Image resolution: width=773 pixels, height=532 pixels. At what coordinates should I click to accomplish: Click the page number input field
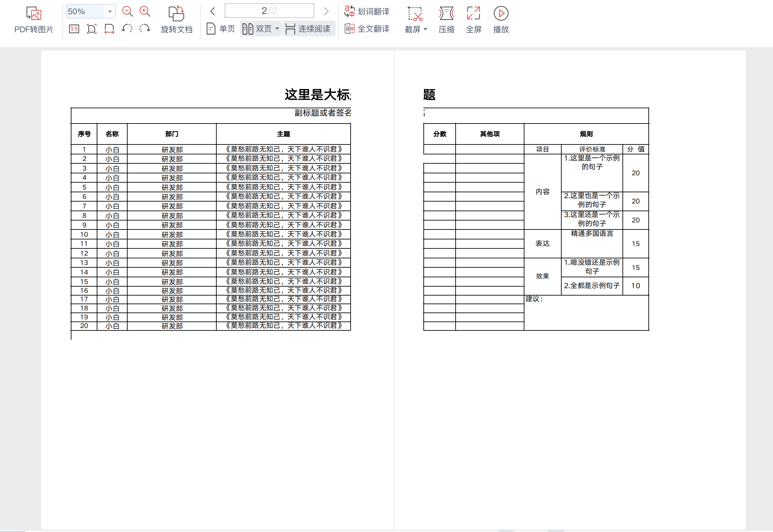tap(269, 11)
